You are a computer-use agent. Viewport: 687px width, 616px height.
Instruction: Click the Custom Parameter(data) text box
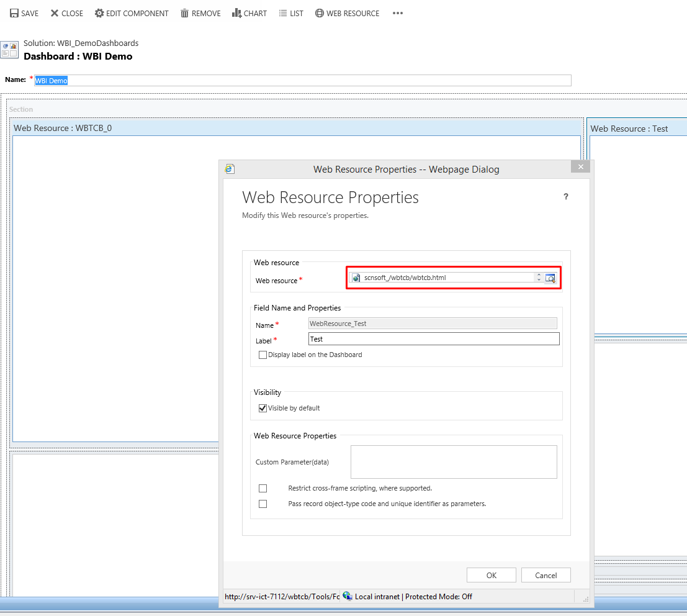pyautogui.click(x=453, y=461)
